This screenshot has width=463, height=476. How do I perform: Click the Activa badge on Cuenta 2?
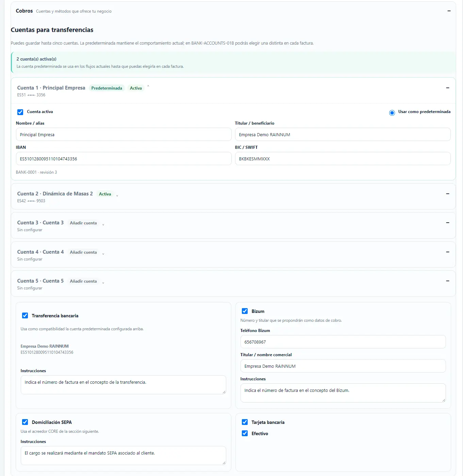coord(105,194)
